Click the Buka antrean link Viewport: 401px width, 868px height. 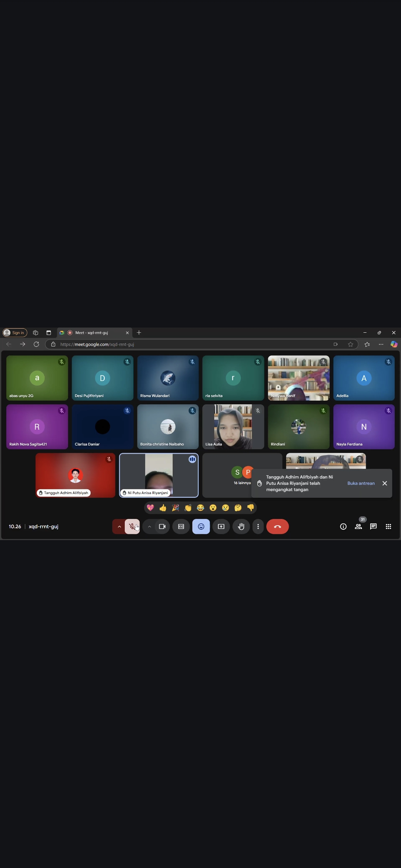click(x=361, y=483)
